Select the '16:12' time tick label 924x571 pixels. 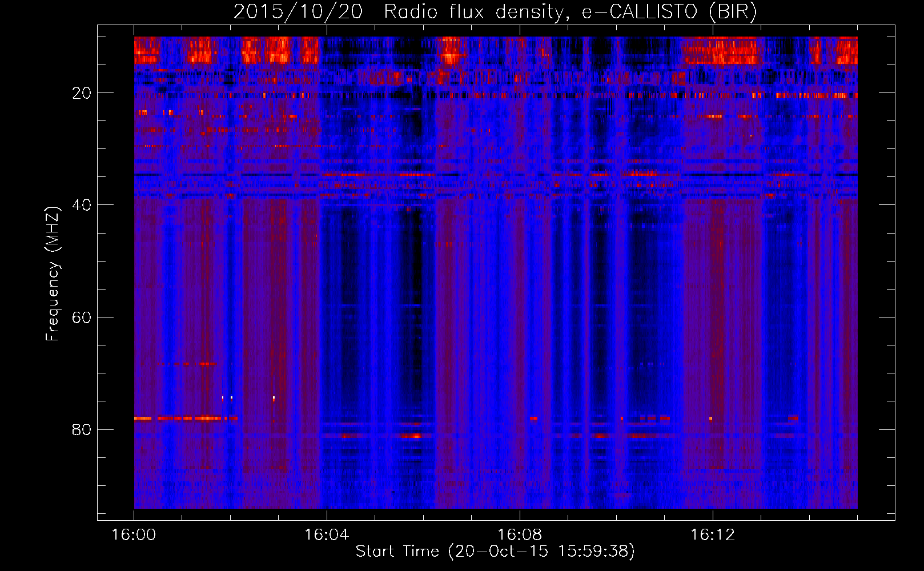(x=713, y=535)
